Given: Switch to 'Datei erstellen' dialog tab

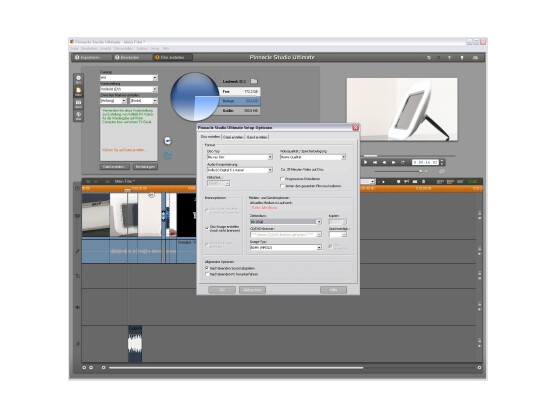Looking at the screenshot, I should (233, 137).
